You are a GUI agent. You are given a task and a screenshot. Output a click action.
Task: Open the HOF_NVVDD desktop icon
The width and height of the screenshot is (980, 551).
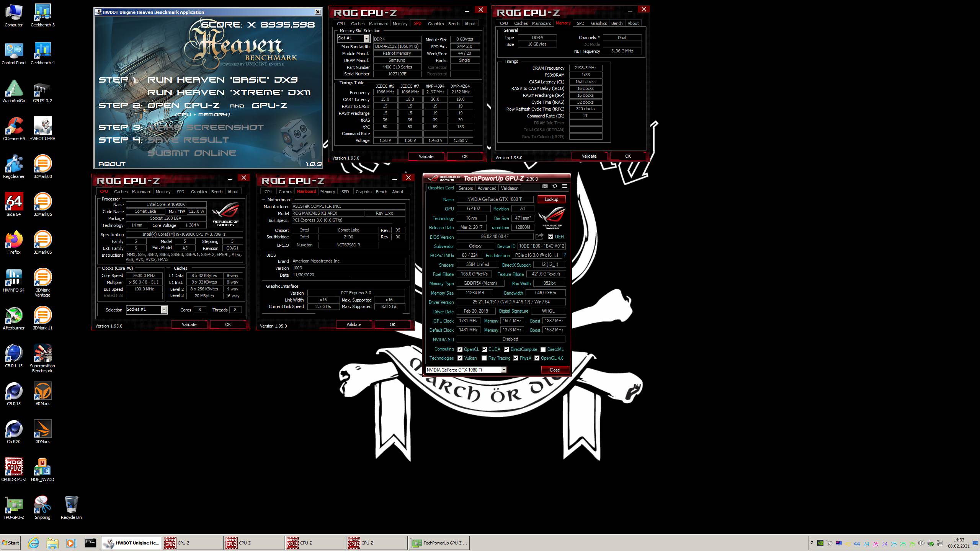coord(42,470)
